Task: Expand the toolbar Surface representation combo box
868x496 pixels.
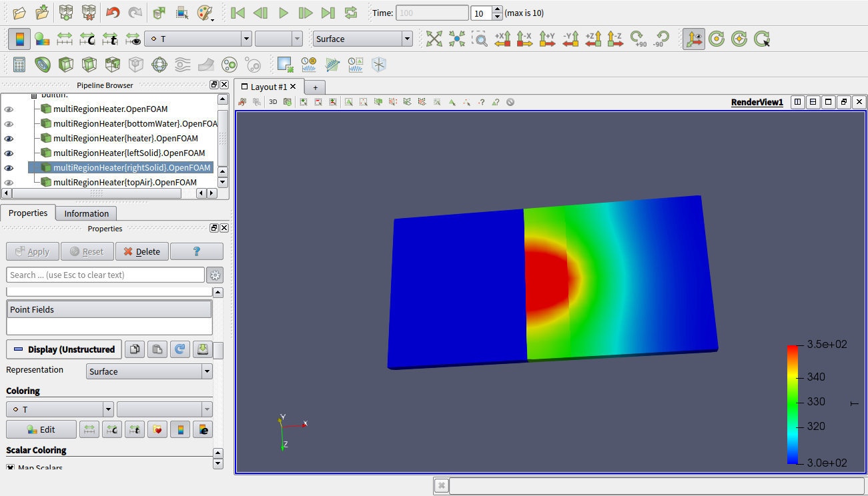Action: click(363, 39)
